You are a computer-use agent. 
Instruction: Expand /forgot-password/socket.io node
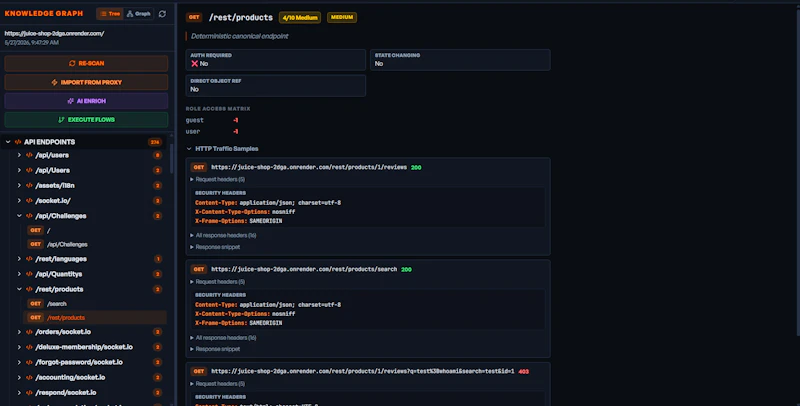click(x=19, y=362)
